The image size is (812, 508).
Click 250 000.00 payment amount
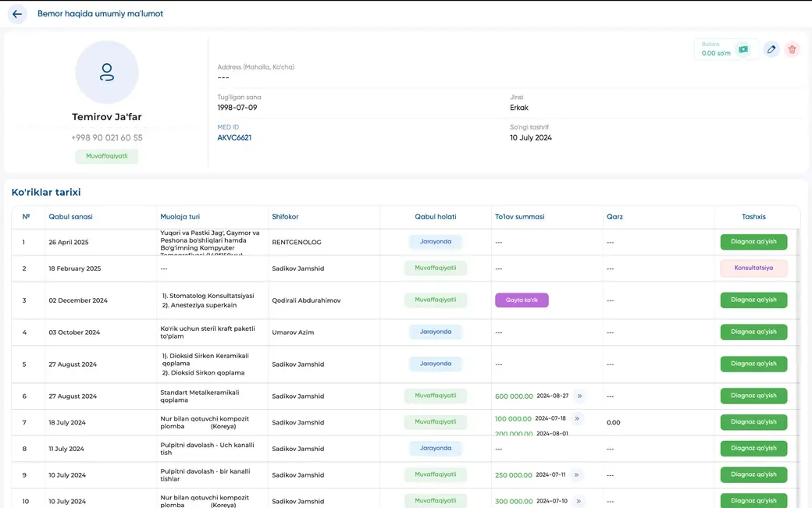(513, 475)
